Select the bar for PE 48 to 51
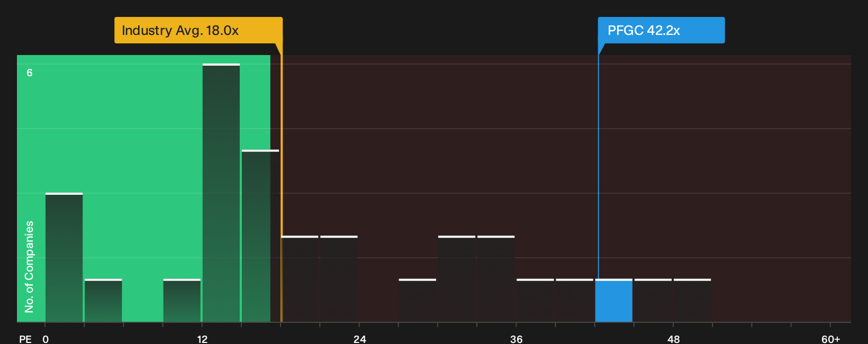 click(x=692, y=301)
